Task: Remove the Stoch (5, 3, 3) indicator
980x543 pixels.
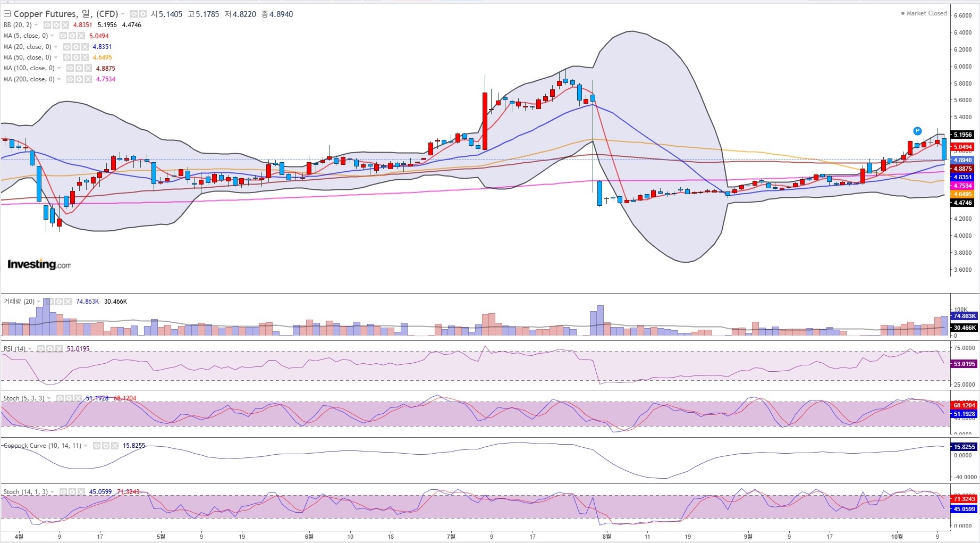Action: tap(78, 398)
